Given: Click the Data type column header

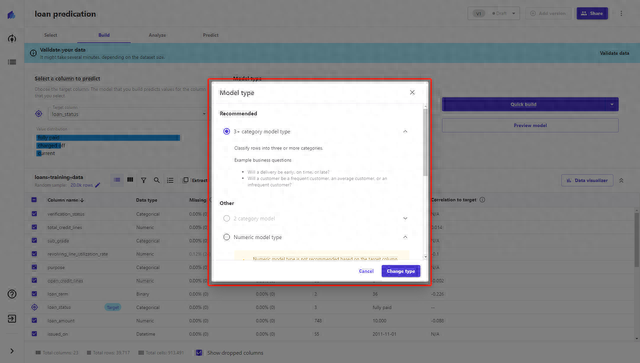Looking at the screenshot, I should (147, 200).
